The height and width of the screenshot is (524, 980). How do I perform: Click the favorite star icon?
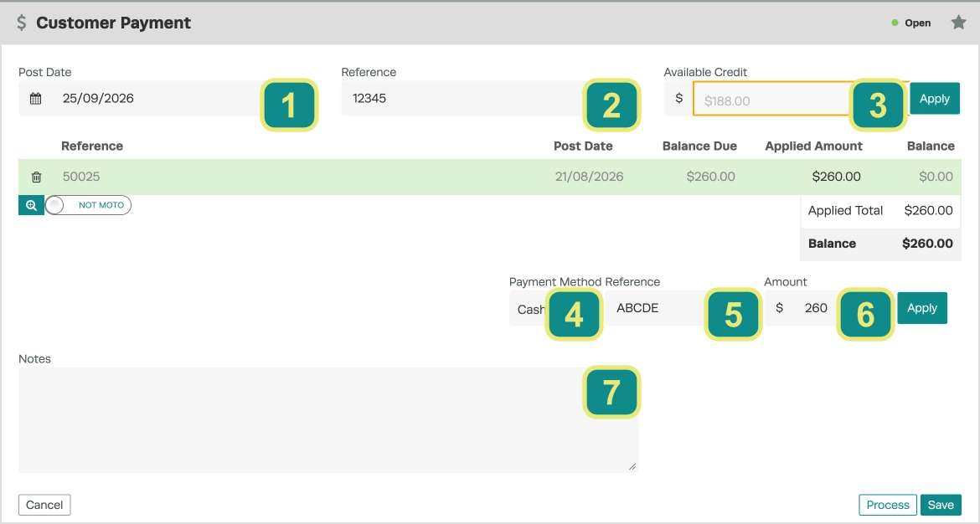[x=958, y=23]
